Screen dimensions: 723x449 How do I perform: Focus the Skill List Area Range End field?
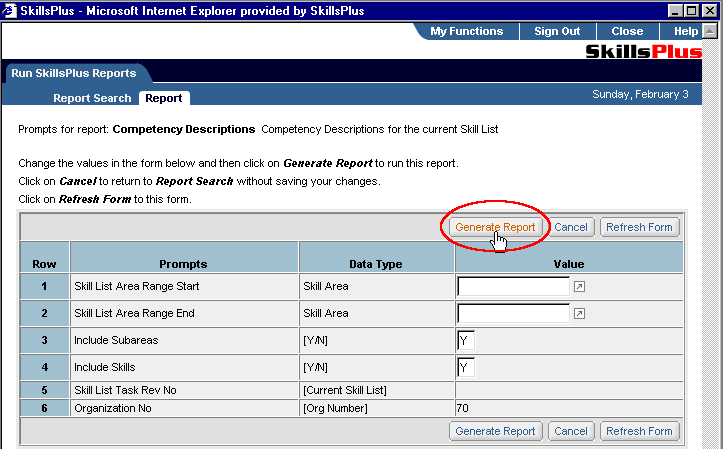click(x=513, y=314)
